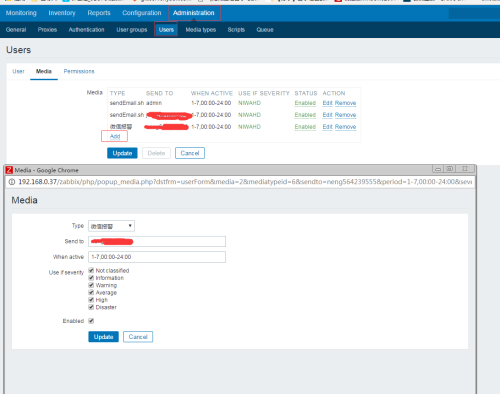The height and width of the screenshot is (394, 500).
Task: Open the Configuration menu
Action: (142, 13)
